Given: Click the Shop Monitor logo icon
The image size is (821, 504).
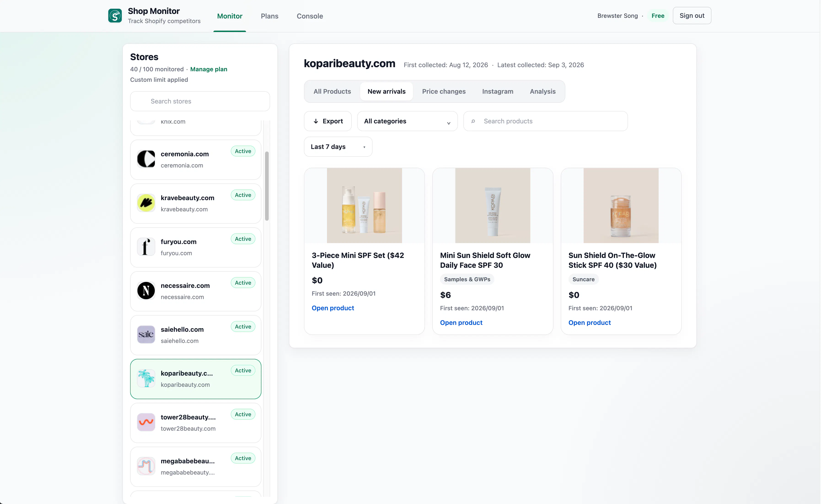Looking at the screenshot, I should click(x=115, y=16).
